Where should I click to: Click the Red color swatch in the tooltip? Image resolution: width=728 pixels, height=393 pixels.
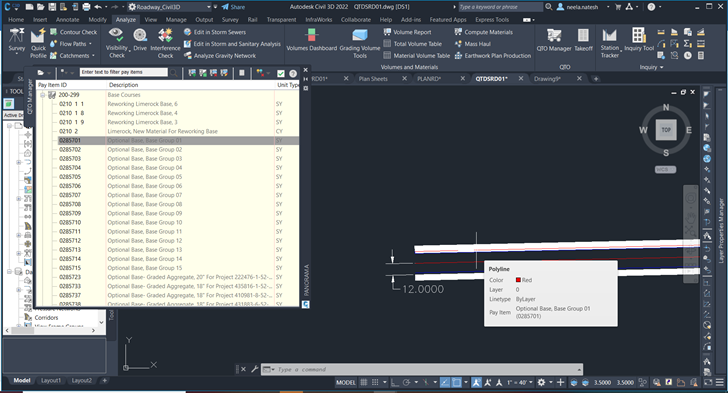pyautogui.click(x=518, y=280)
